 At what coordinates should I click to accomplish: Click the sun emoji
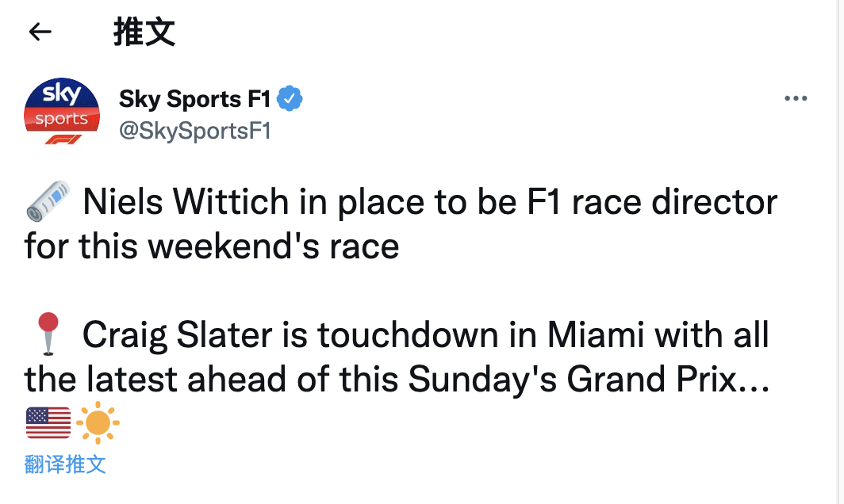tap(98, 422)
